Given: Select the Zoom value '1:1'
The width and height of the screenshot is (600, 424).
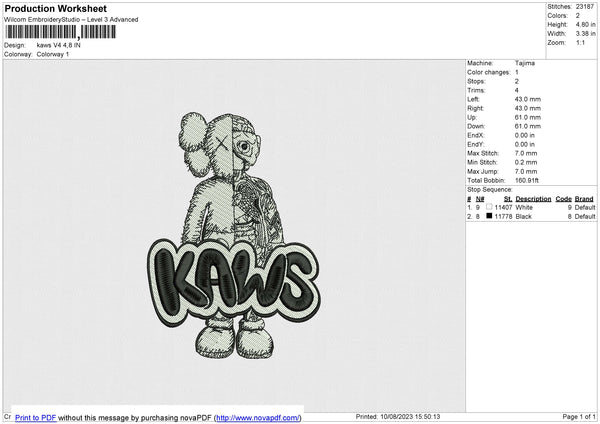Looking at the screenshot, I should pos(580,42).
